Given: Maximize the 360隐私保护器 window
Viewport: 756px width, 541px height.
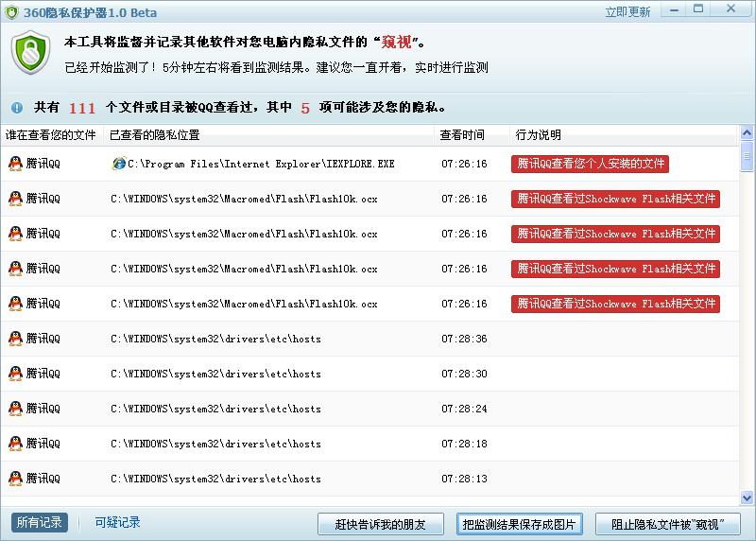Looking at the screenshot, I should pos(698,9).
